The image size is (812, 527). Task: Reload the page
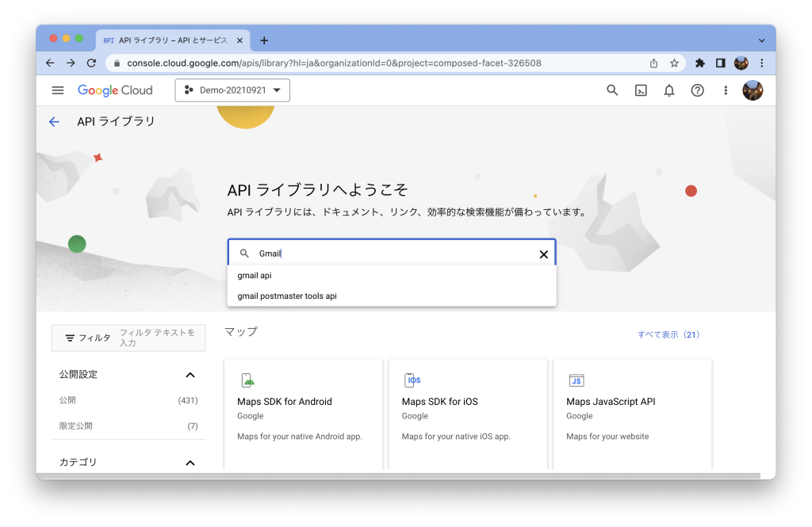[x=92, y=63]
